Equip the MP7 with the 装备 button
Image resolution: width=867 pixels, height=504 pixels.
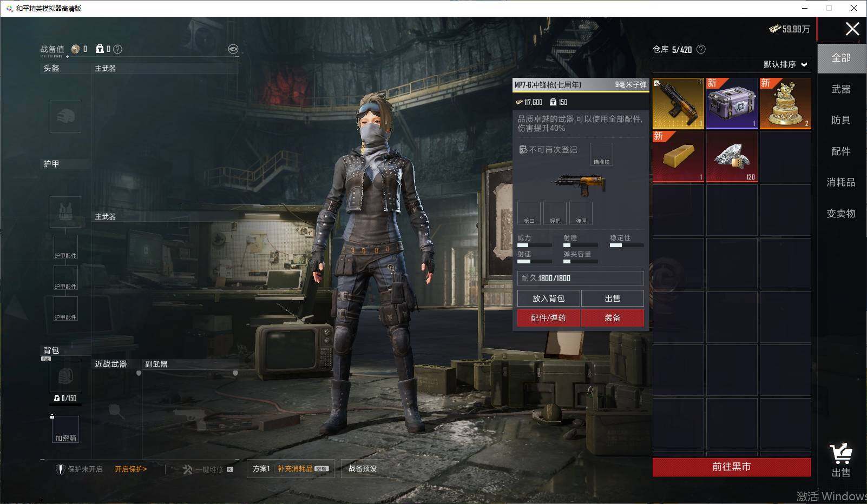(x=613, y=318)
